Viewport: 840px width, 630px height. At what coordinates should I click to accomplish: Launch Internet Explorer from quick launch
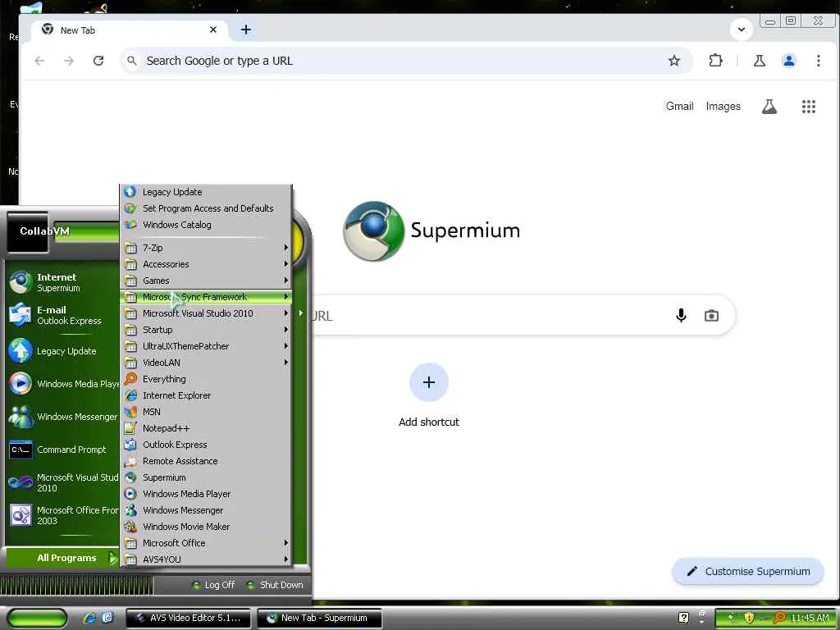pos(89,618)
